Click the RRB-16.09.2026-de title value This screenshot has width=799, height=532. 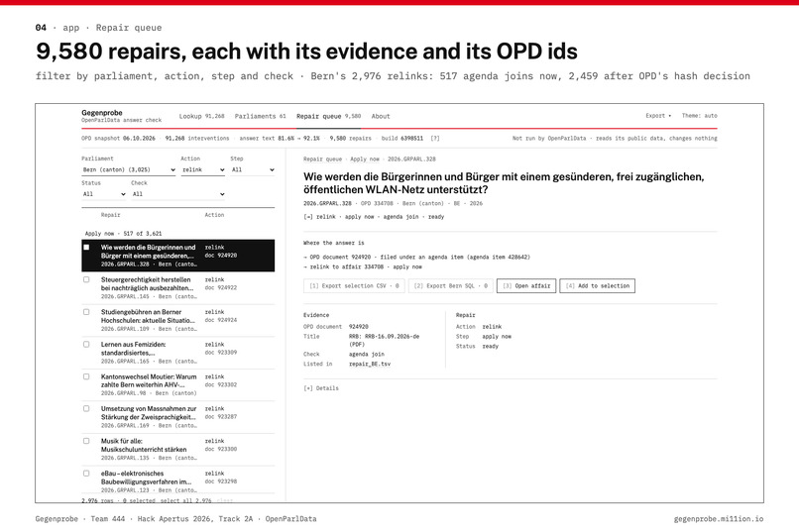[385, 340]
